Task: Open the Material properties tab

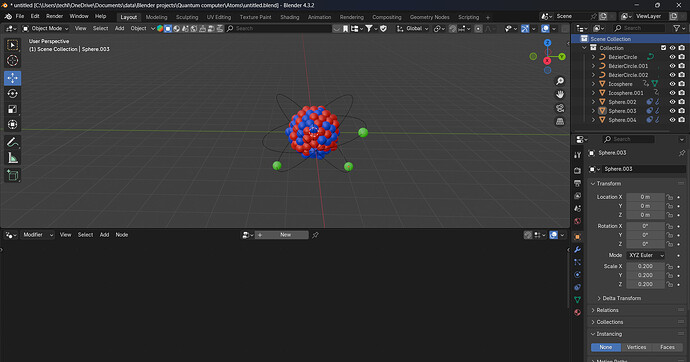Action: point(577,312)
